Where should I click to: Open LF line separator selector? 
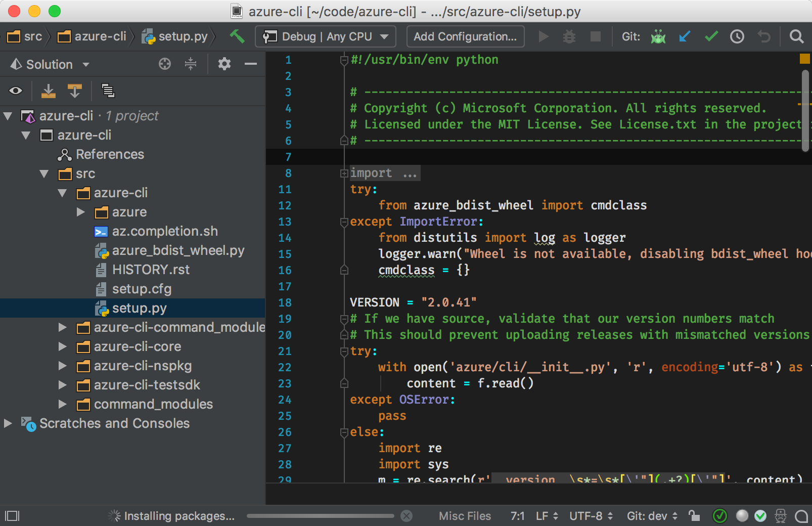click(x=547, y=516)
